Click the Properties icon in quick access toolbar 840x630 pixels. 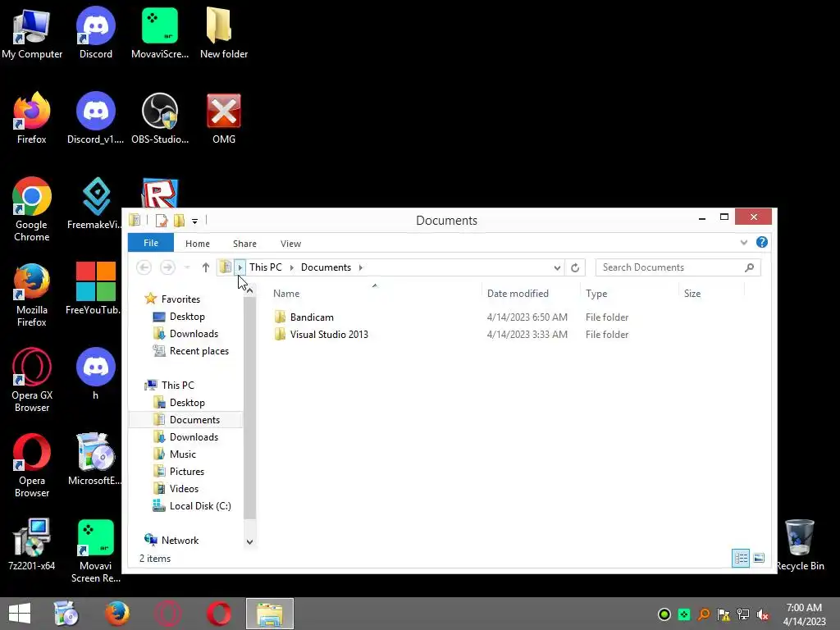(x=162, y=220)
